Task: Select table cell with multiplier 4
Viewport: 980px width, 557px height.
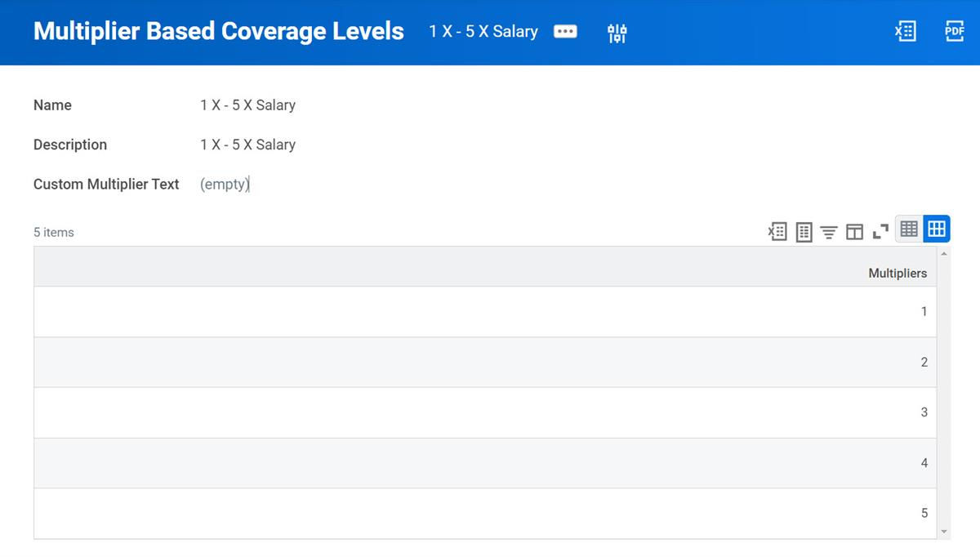Action: coord(485,463)
